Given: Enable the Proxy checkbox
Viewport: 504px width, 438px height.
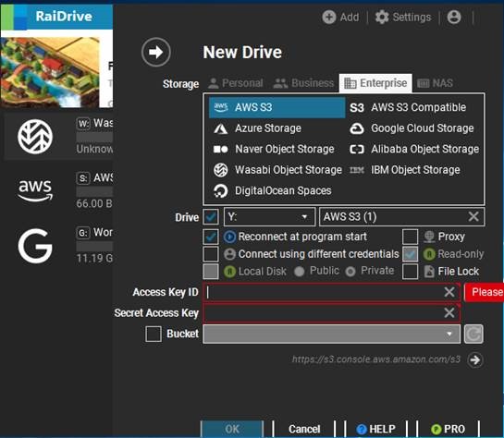Looking at the screenshot, I should click(411, 237).
